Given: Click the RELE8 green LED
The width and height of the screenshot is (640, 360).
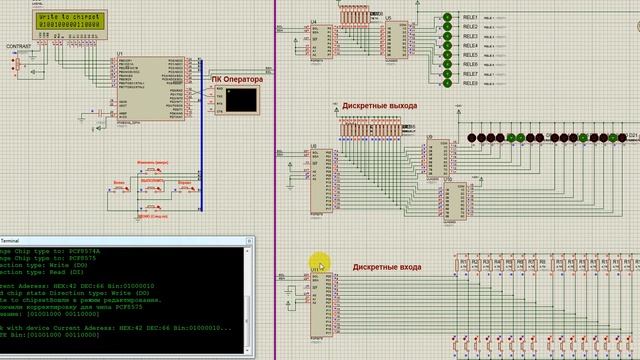Looking at the screenshot, I should [x=447, y=83].
